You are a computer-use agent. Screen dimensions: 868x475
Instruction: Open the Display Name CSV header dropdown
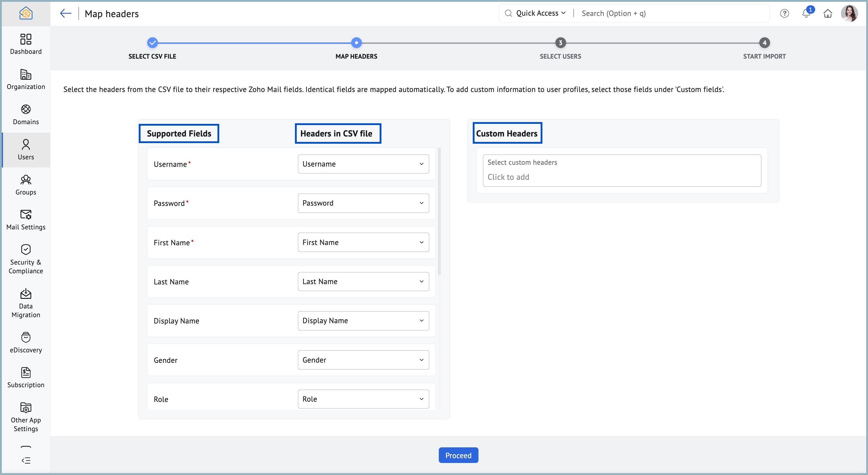click(x=363, y=320)
